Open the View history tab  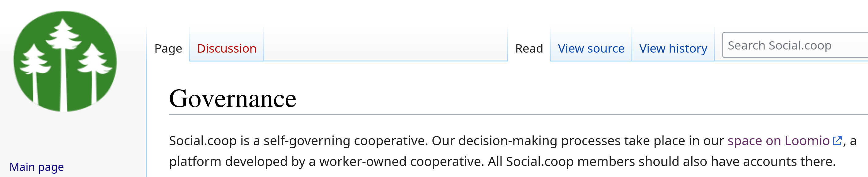[673, 49]
